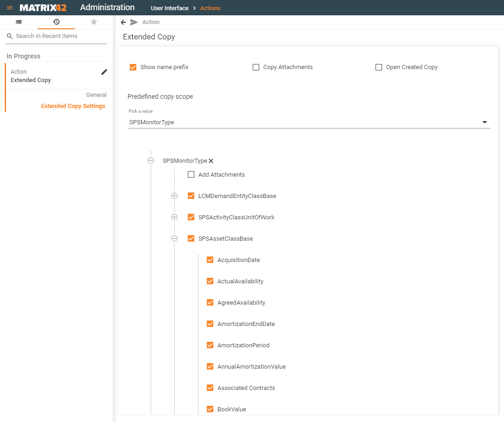
Task: Click the Matrix42 logo
Action: [x=43, y=8]
